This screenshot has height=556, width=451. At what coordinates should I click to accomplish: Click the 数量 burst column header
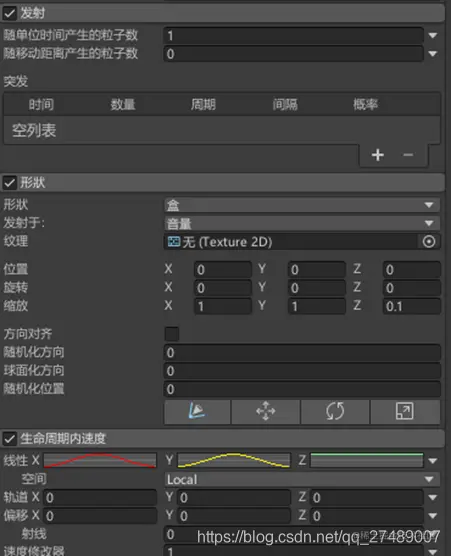click(x=123, y=105)
